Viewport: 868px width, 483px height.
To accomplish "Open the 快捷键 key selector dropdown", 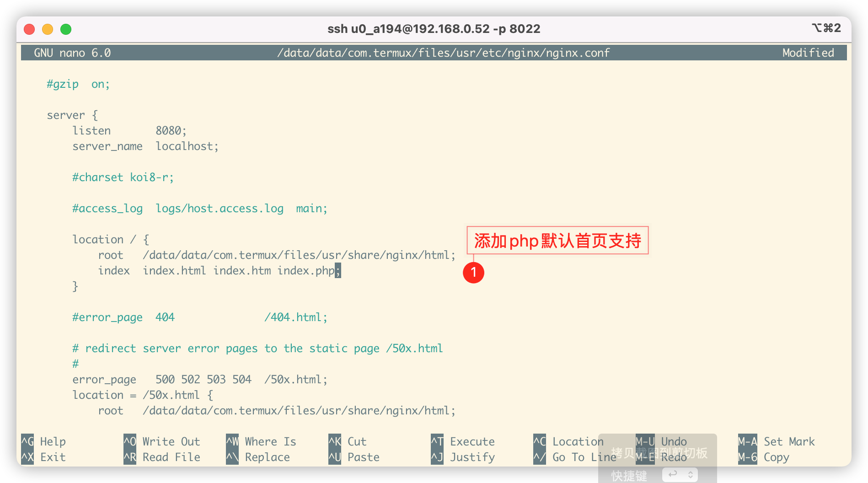I will click(x=680, y=474).
